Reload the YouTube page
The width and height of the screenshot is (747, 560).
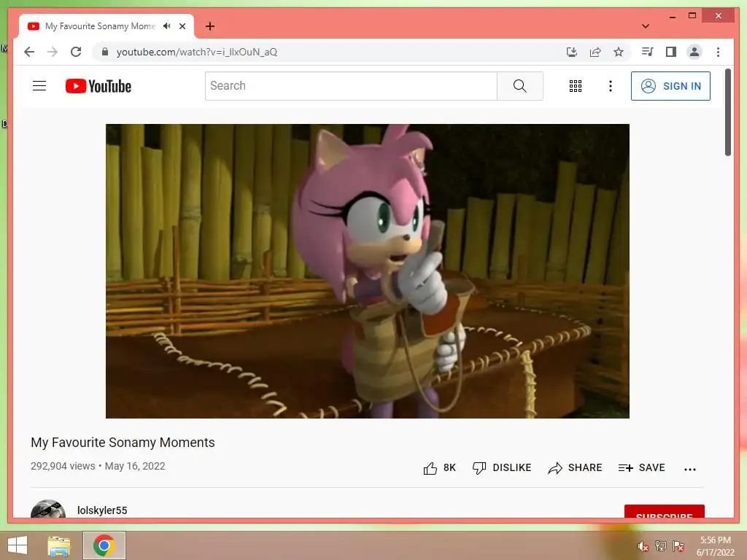coord(76,52)
